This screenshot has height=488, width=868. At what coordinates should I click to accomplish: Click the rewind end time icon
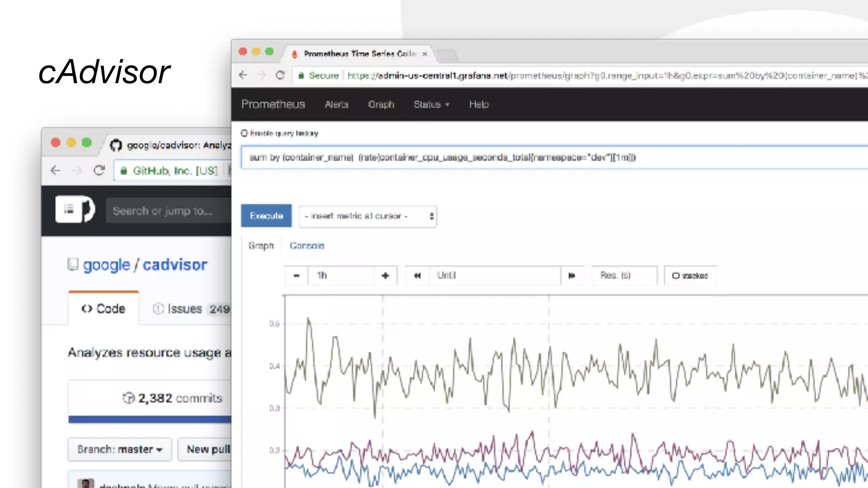[417, 276]
